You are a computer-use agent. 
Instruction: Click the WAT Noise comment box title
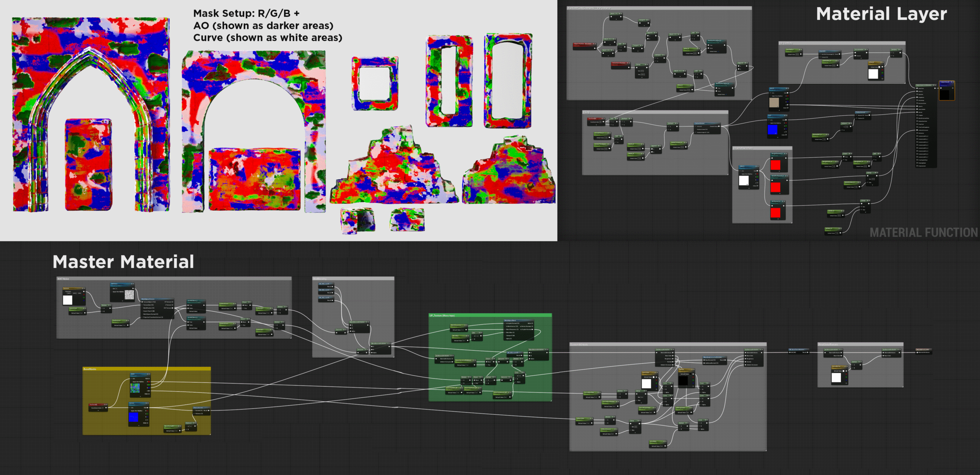[64, 279]
